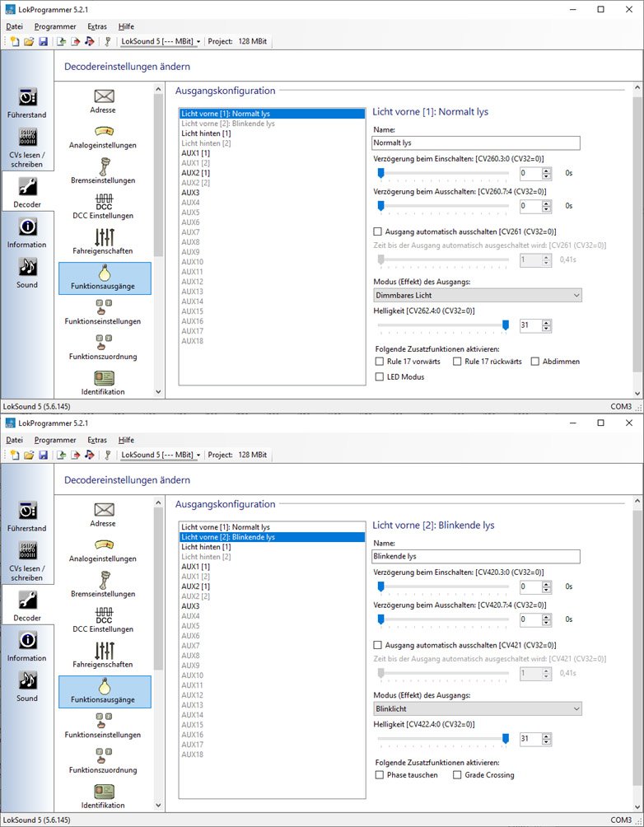
Task: Open Programmer menu in Blinkende lys window
Action: 55,440
